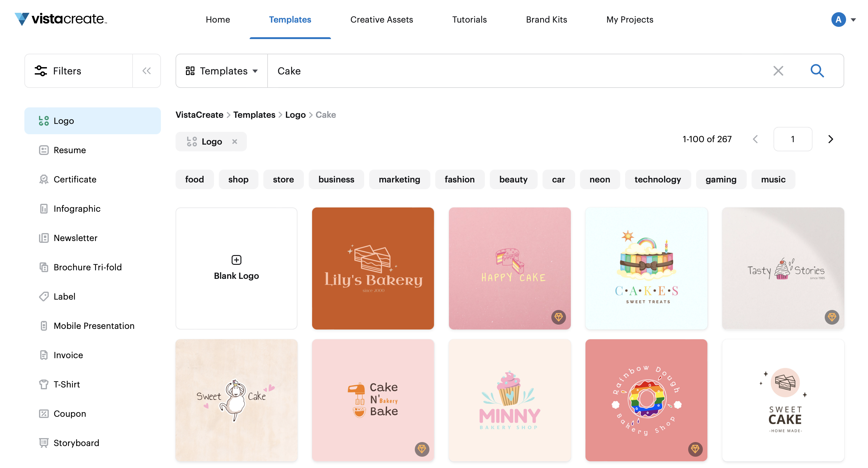Select Label format in sidebar
Screen dimensions: 868x468
coord(92,297)
